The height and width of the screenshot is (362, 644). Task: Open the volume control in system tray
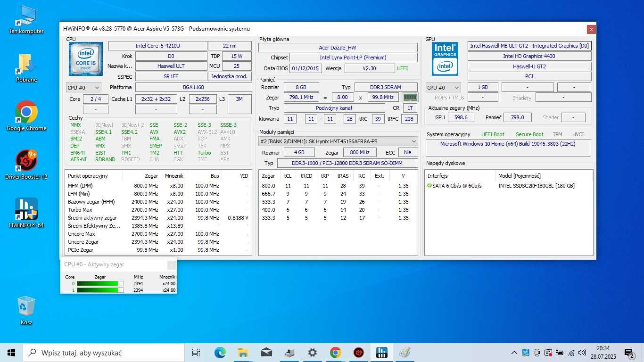coord(582,353)
